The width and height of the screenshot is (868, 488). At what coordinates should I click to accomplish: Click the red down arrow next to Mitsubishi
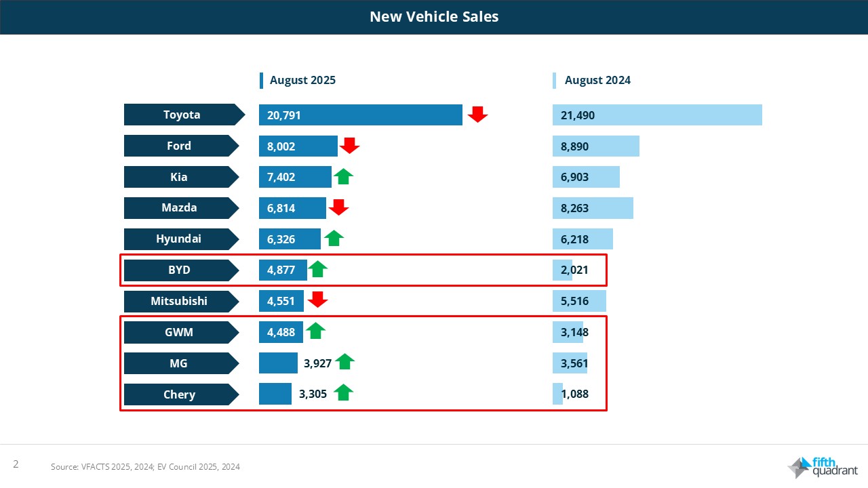pyautogui.click(x=317, y=300)
